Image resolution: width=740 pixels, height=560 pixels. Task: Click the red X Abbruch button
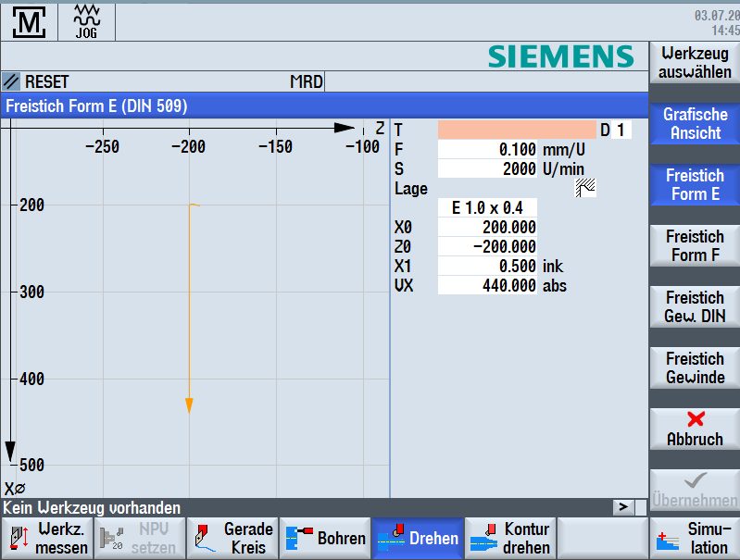pyautogui.click(x=695, y=429)
